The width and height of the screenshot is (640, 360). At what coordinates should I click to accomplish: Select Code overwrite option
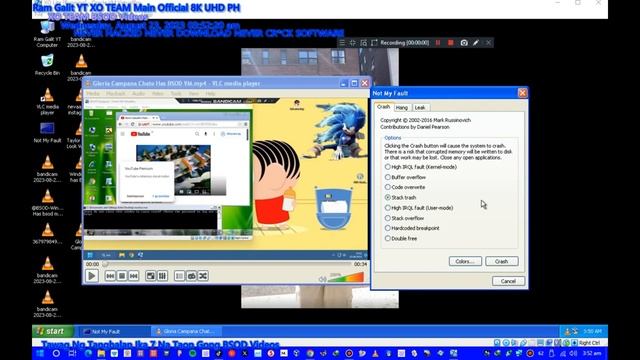(405, 187)
